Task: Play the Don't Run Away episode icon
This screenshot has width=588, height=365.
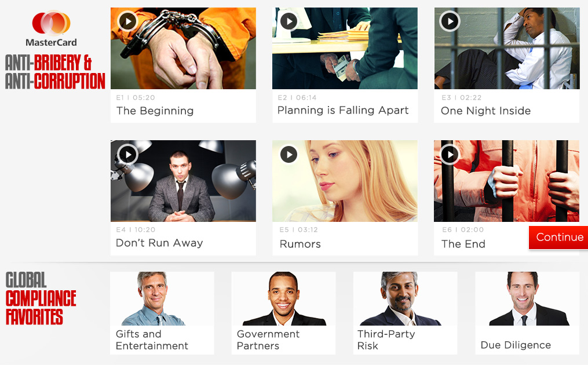Action: click(128, 155)
